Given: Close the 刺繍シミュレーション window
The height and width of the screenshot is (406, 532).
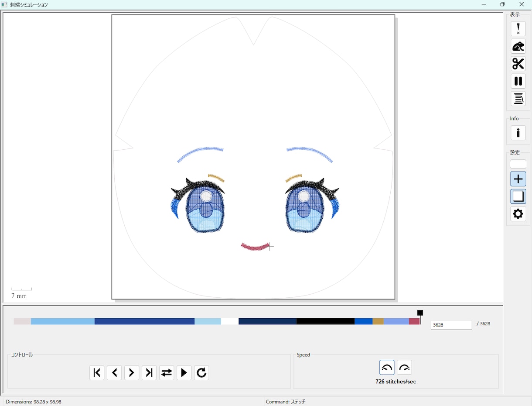Looking at the screenshot, I should coord(522,4).
